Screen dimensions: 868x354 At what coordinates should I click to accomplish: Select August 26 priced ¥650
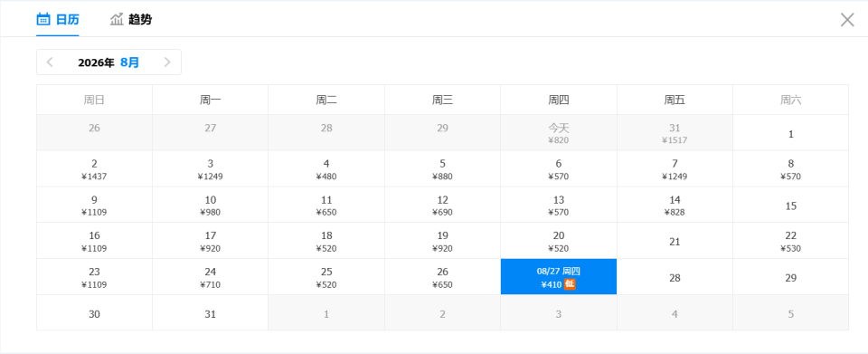(x=442, y=276)
